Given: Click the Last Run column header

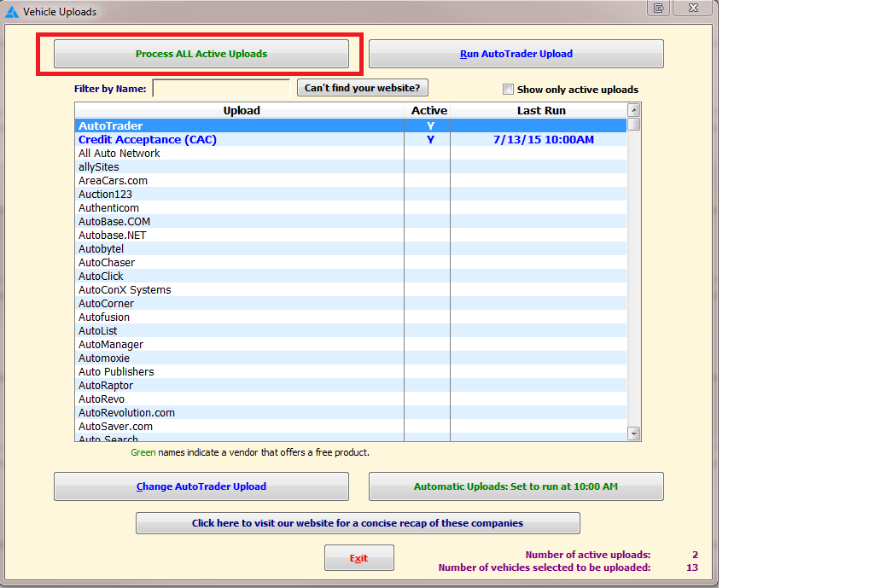Looking at the screenshot, I should pyautogui.click(x=540, y=111).
